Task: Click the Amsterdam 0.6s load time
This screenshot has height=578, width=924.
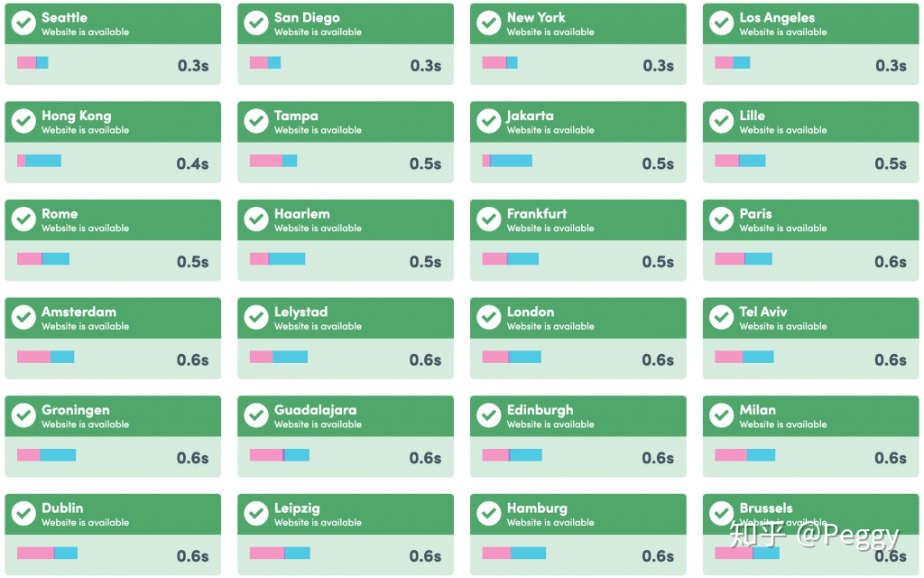Action: (192, 360)
